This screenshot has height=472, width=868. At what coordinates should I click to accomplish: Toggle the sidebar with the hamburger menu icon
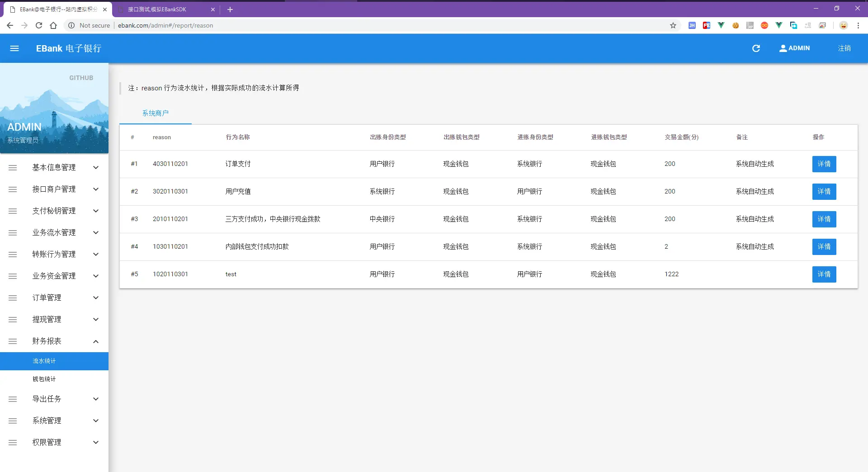tap(14, 48)
